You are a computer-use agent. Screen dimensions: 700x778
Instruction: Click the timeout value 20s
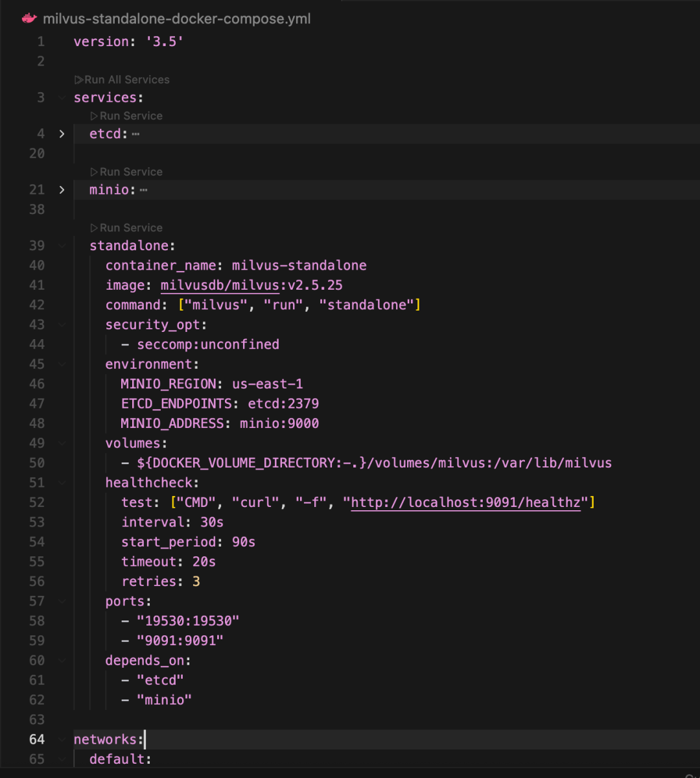click(204, 561)
